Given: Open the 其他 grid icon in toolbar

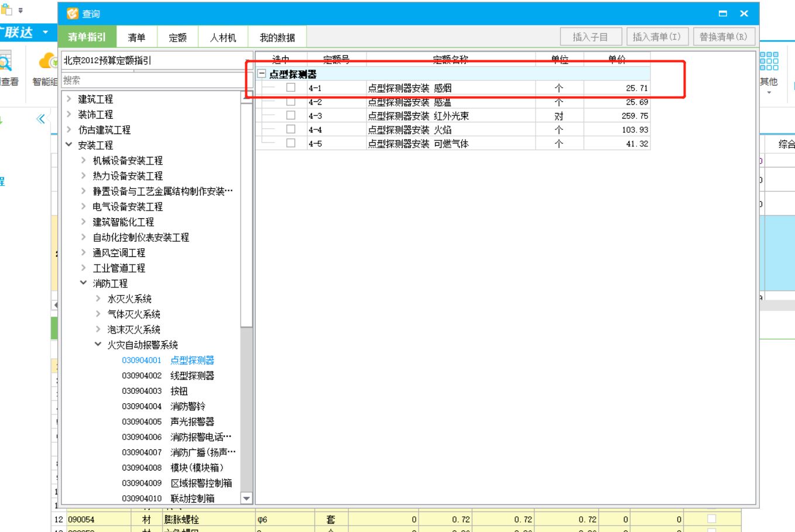Looking at the screenshot, I should [769, 61].
